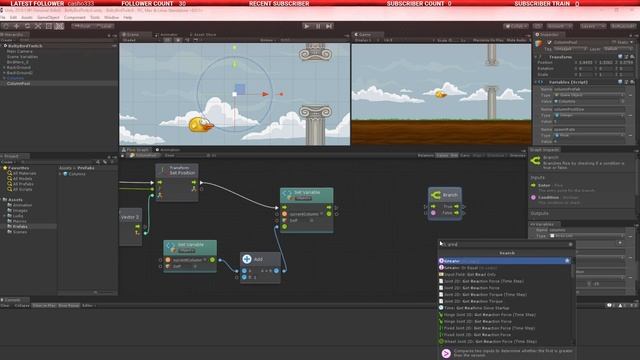
Task: Select the Rect Transform tool
Action: (49, 26)
